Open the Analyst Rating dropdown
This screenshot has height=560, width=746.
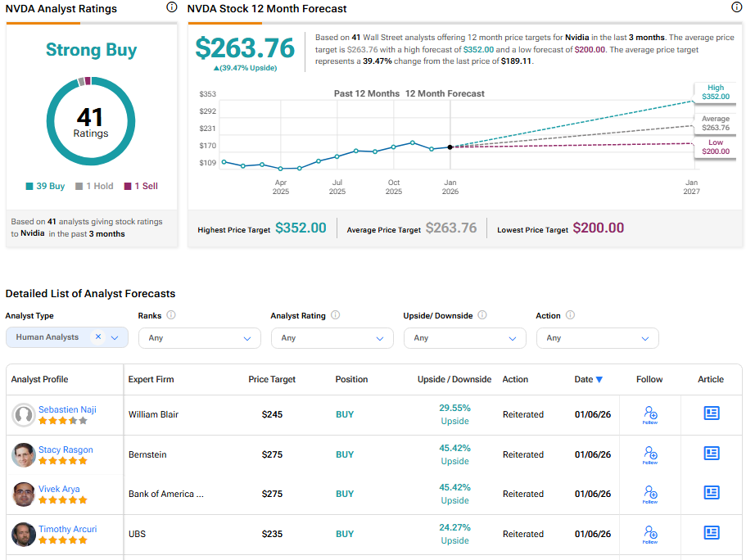(332, 337)
